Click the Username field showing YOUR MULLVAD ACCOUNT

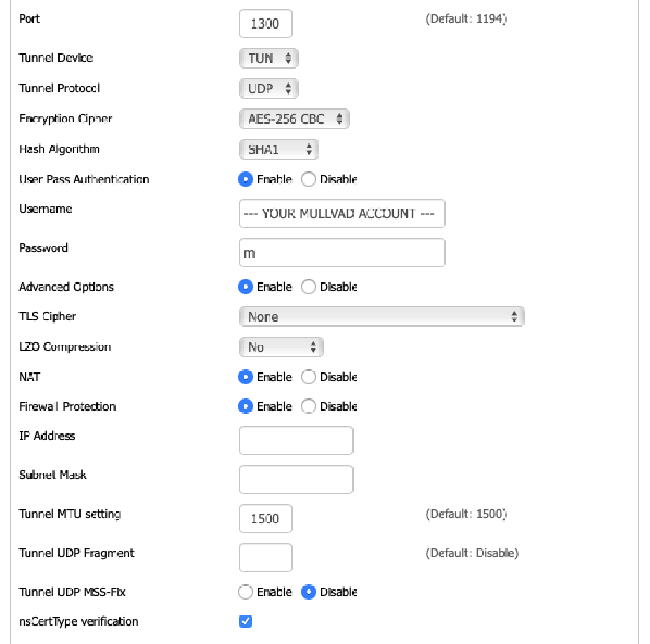click(342, 214)
